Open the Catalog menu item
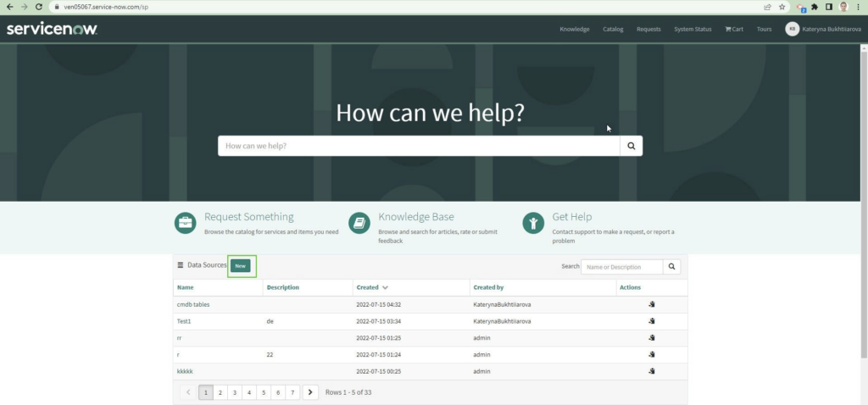The width and height of the screenshot is (868, 405). (x=613, y=30)
